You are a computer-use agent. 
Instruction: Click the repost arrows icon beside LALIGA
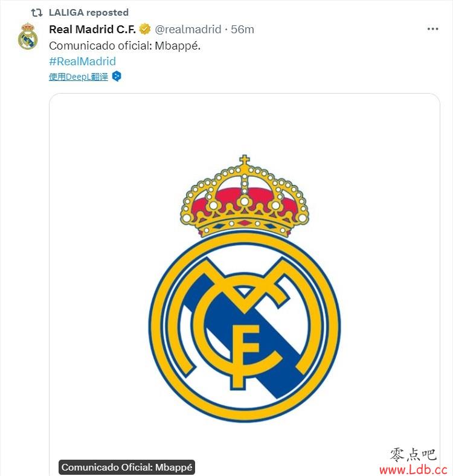[36, 13]
